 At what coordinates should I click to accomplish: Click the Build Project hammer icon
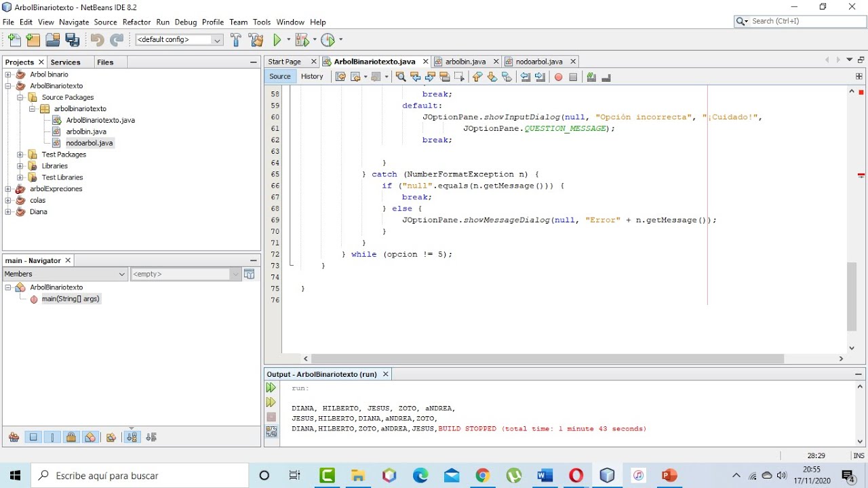236,40
